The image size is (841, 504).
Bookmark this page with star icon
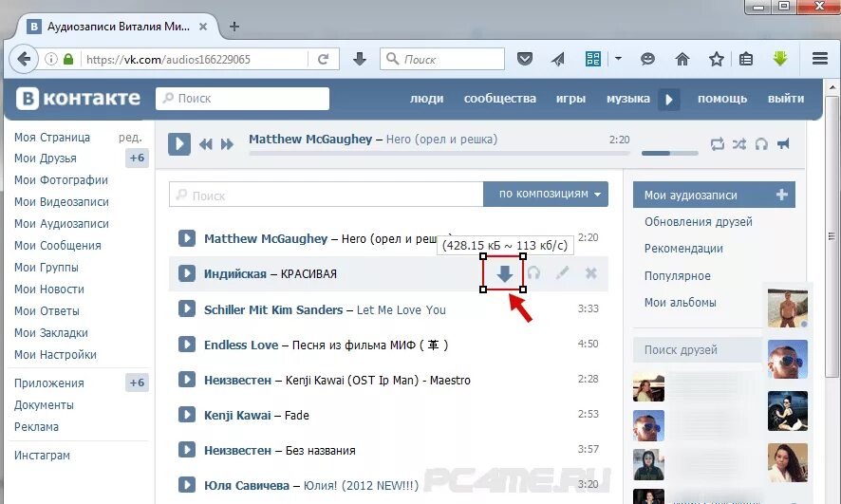click(x=716, y=59)
